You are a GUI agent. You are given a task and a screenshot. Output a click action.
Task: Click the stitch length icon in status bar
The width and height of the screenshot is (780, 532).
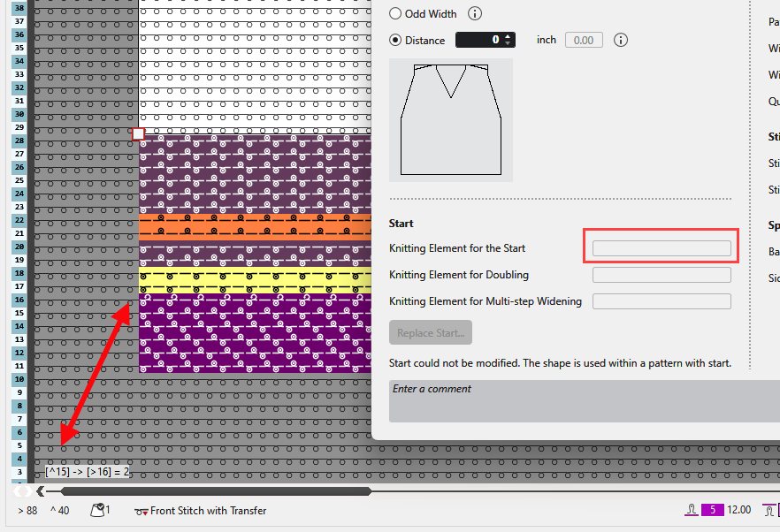(x=691, y=510)
